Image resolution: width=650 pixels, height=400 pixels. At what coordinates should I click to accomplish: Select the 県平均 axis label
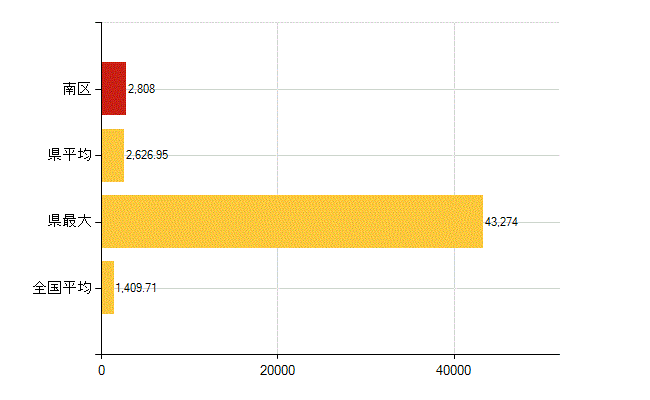70,155
